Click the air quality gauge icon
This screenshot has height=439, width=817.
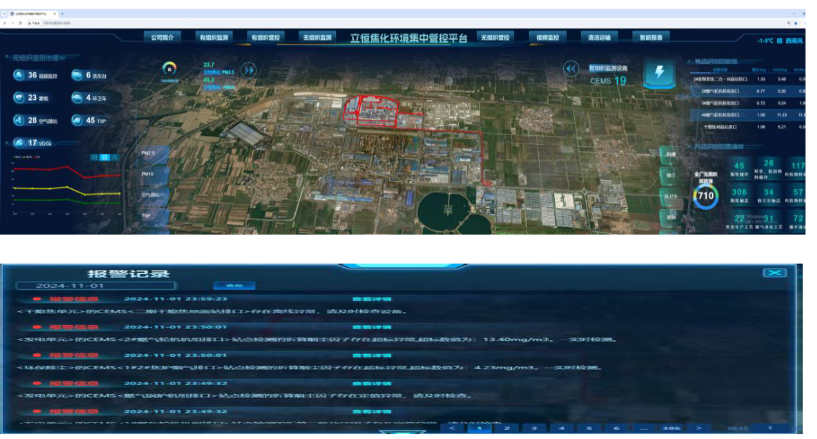pos(169,68)
